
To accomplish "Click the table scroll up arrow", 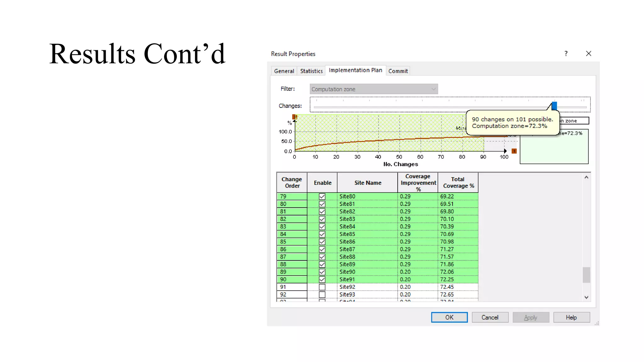I will 586,178.
